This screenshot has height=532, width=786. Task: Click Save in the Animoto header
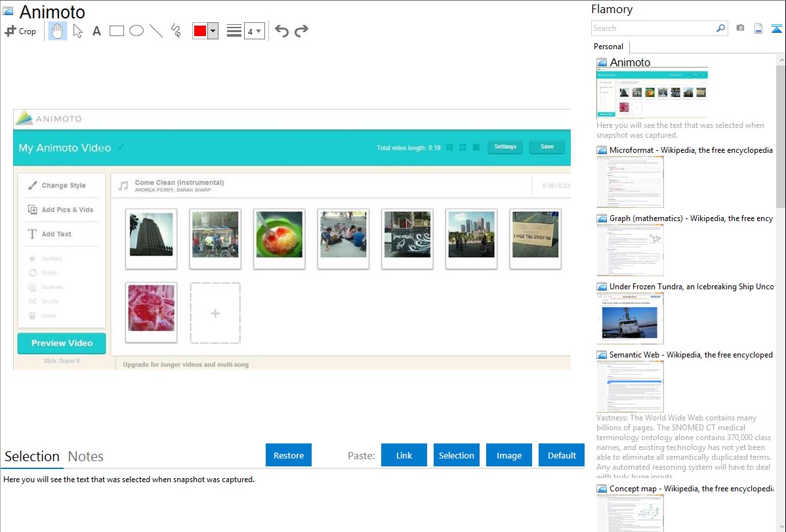click(x=547, y=147)
